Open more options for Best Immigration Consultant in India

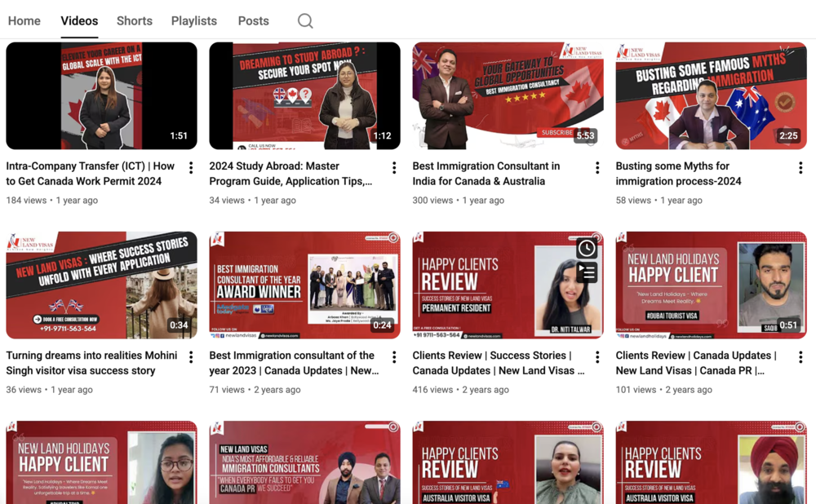[x=597, y=168]
